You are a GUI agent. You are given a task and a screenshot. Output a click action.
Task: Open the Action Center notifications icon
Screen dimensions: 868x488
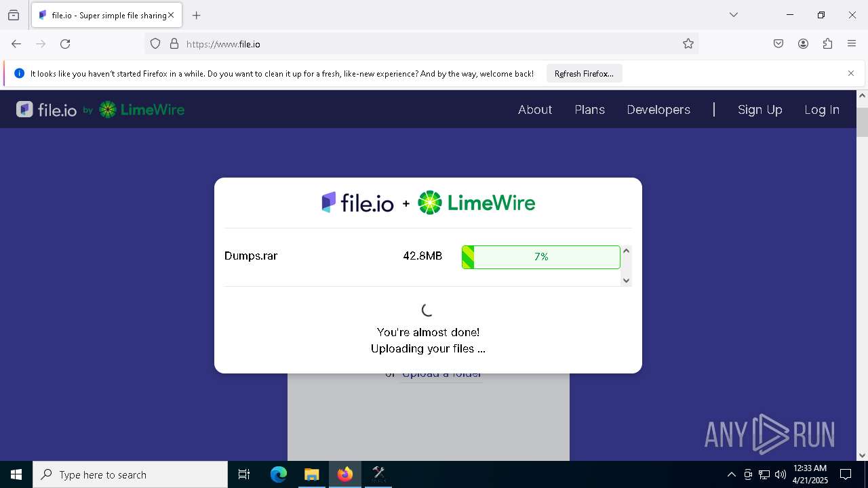click(x=846, y=474)
